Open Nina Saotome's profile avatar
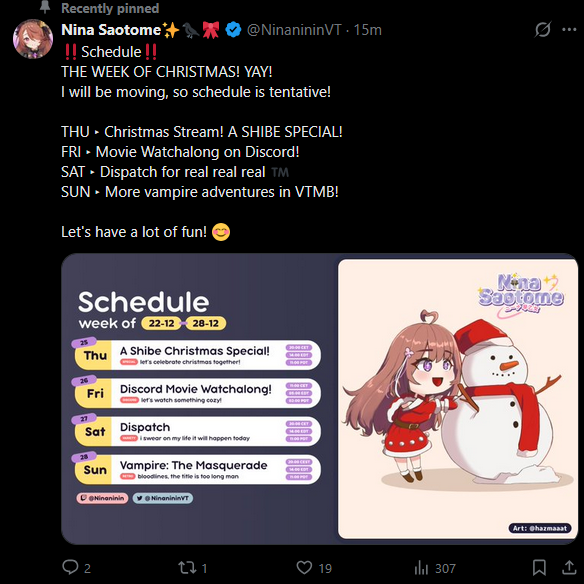The width and height of the screenshot is (584, 584). [x=33, y=39]
